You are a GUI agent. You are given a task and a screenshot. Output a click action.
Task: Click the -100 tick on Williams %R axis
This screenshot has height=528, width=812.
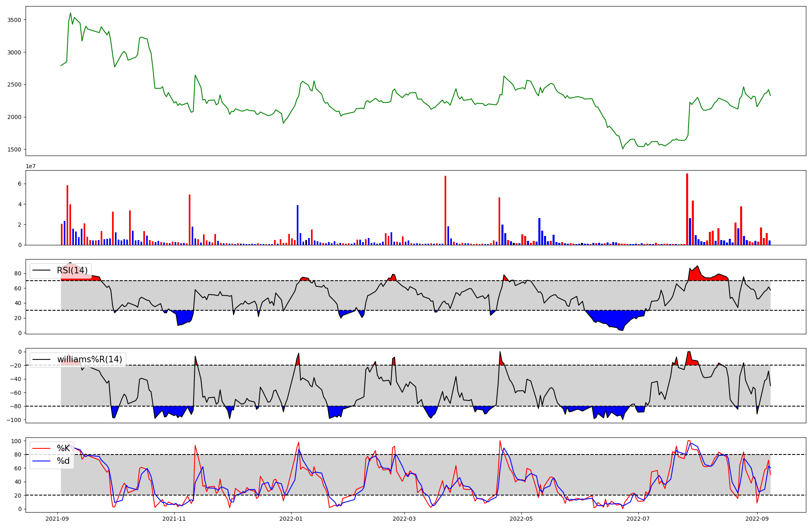pyautogui.click(x=15, y=420)
